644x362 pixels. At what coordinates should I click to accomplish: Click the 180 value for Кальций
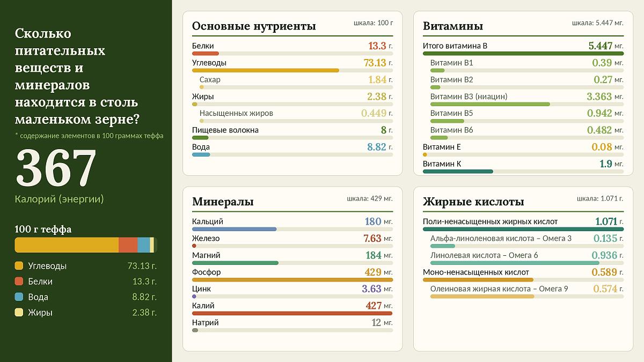point(373,221)
